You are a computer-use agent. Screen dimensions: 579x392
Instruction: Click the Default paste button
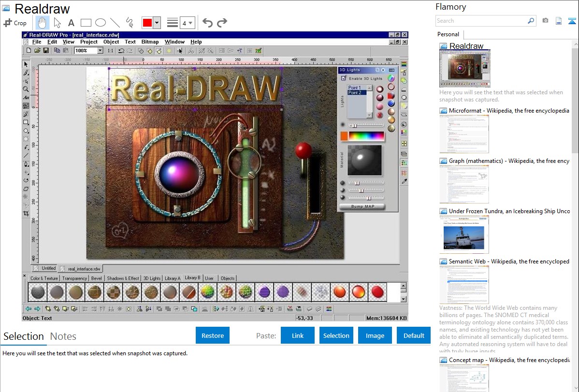(414, 335)
